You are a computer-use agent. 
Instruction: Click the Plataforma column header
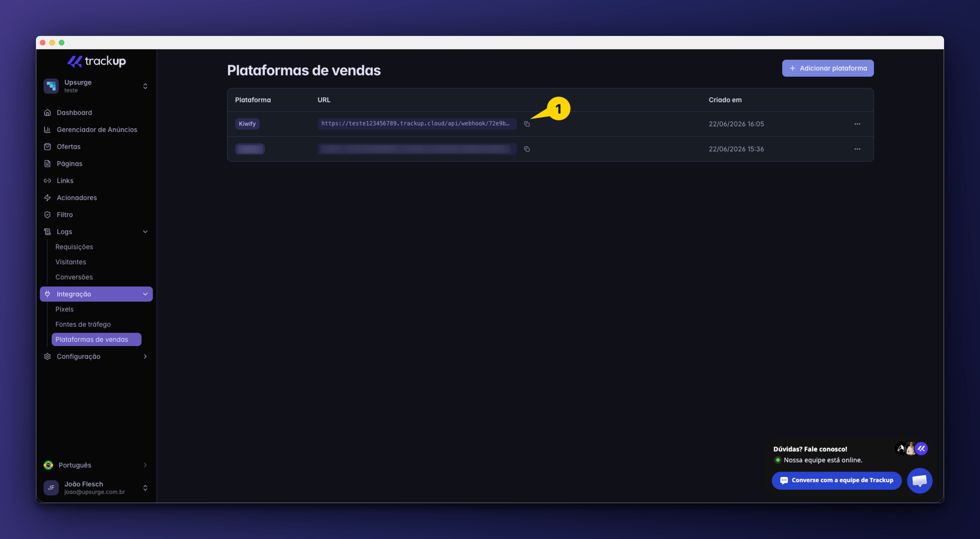coord(253,100)
